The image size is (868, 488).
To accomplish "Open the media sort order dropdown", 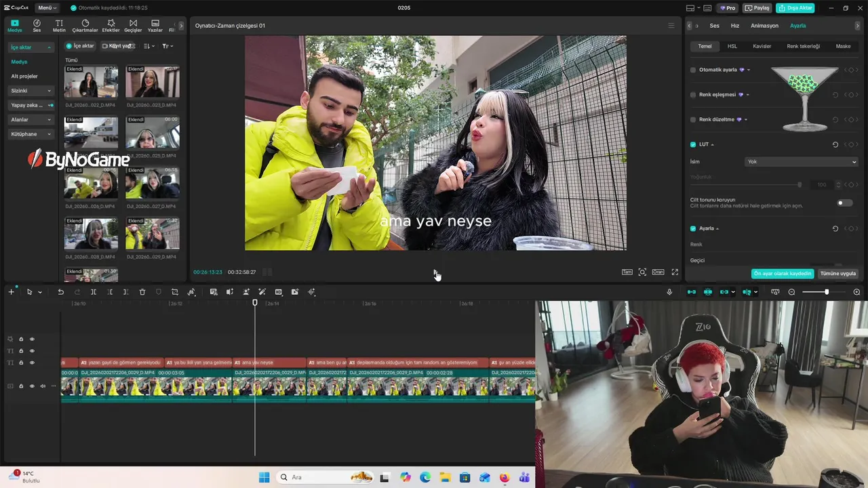I will point(149,46).
